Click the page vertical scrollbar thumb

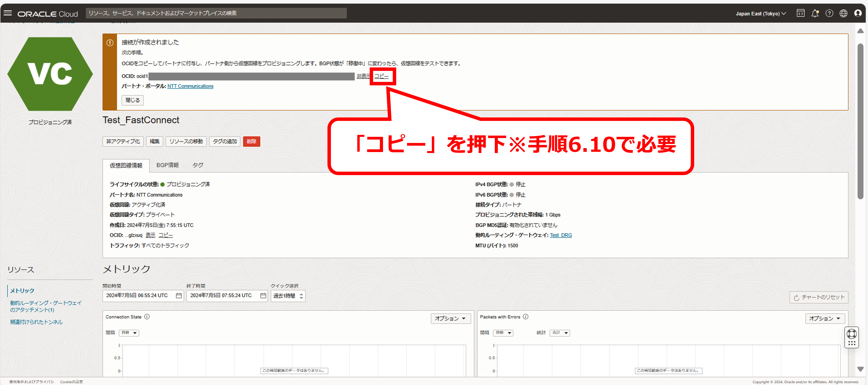860,121
